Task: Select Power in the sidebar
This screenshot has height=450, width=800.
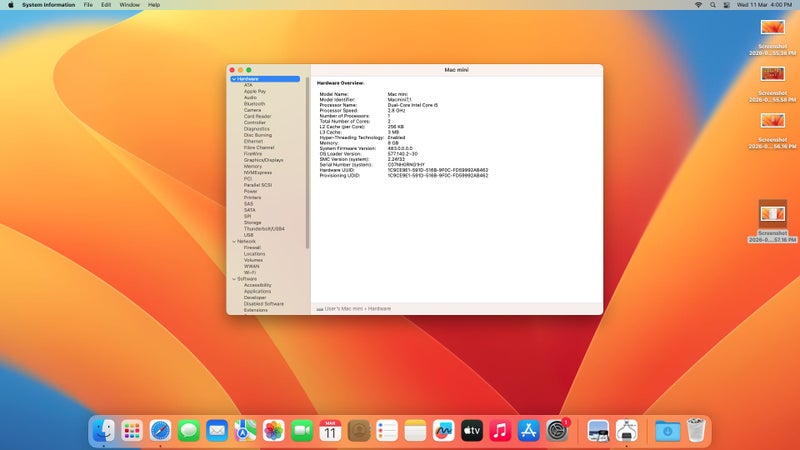Action: [x=251, y=191]
